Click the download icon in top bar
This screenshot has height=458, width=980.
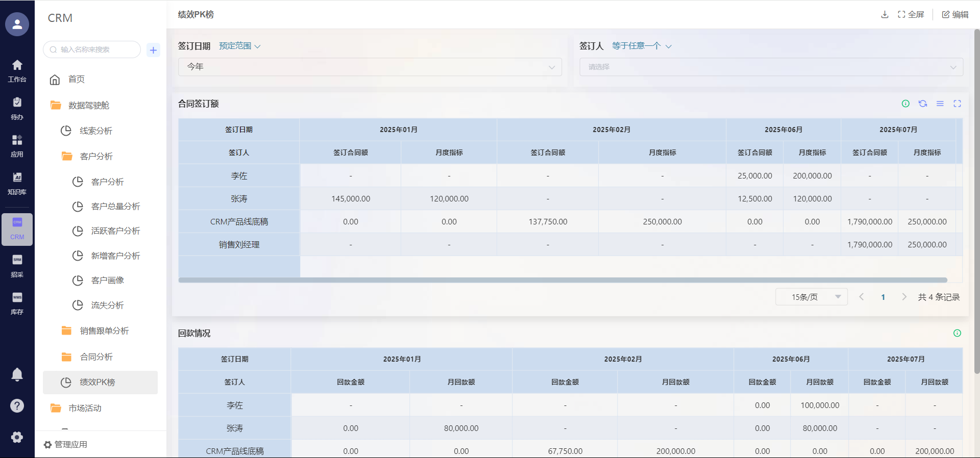(885, 14)
